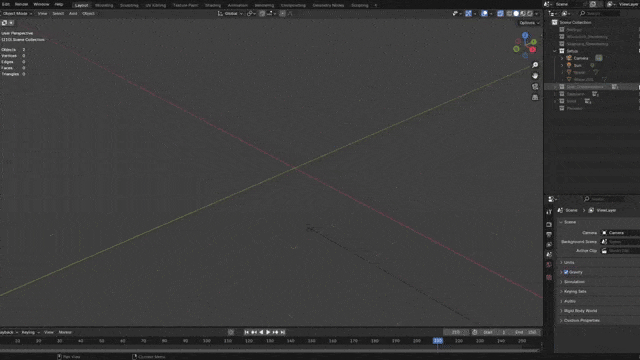Open the Window menu
This screenshot has width=640, height=360.
point(41,4)
